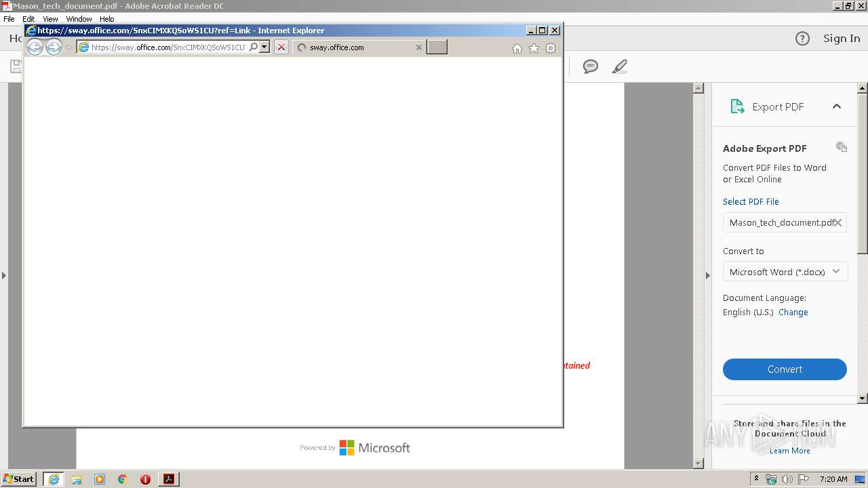868x488 pixels.
Task: Select the highlighter pen tool
Action: pos(619,66)
